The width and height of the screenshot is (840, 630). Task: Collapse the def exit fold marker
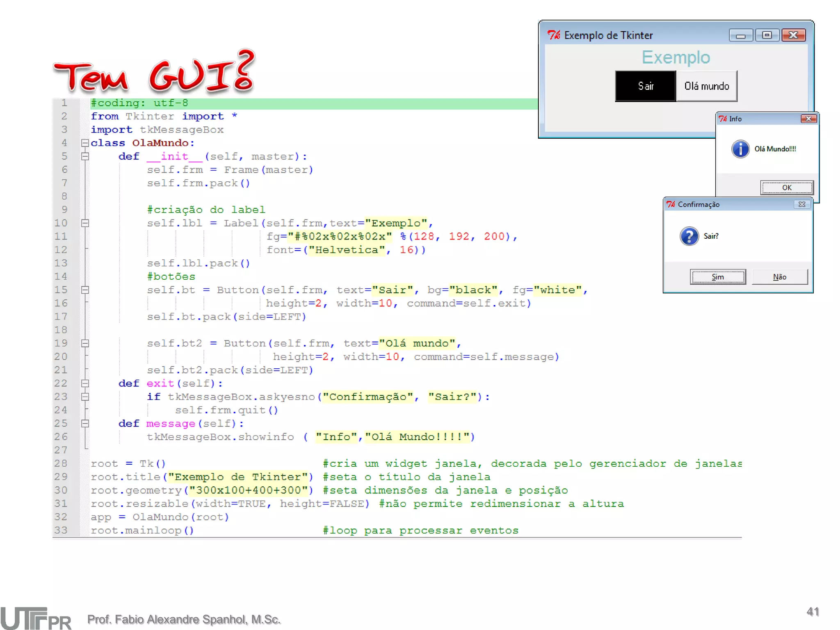(x=85, y=383)
